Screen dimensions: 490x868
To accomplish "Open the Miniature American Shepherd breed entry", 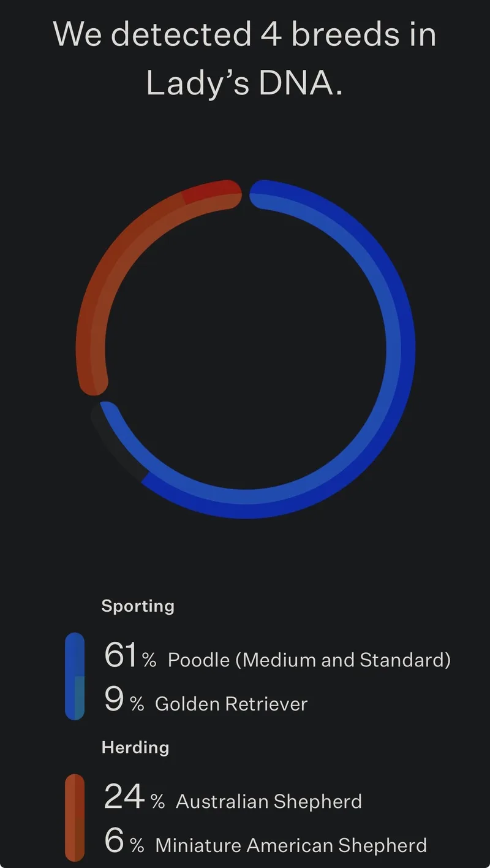I will pos(291,845).
